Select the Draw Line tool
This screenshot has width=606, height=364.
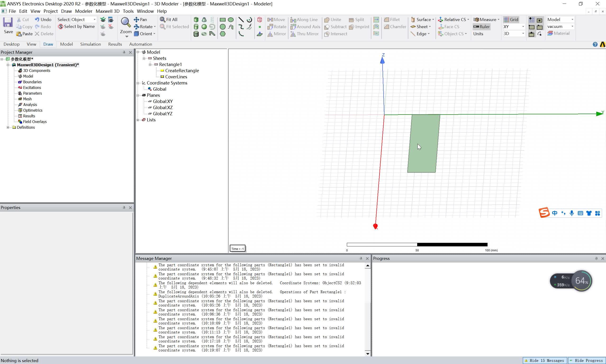tap(241, 20)
